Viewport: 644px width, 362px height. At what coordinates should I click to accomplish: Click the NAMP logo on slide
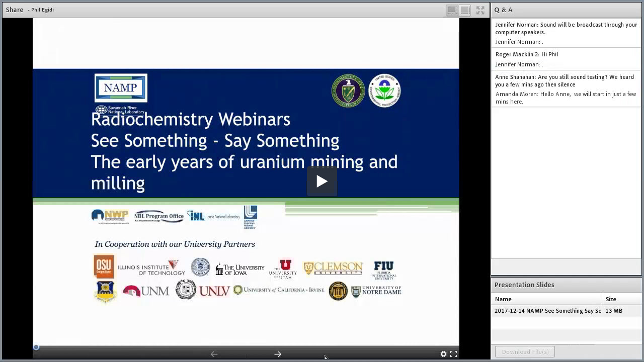pyautogui.click(x=121, y=88)
